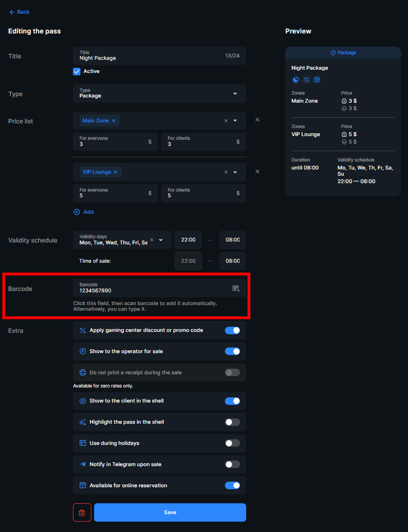Click the night-mode moon icon in Preview
Screen dimensions: 408x532
click(x=296, y=80)
